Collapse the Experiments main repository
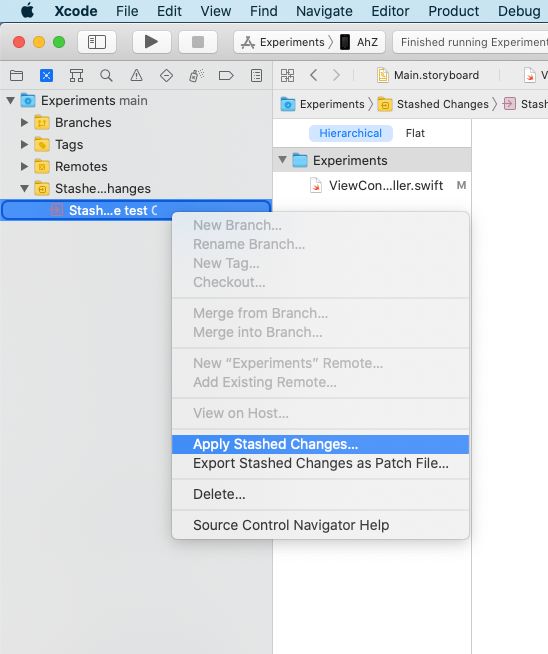Viewport: 548px width, 654px height. click(x=11, y=101)
